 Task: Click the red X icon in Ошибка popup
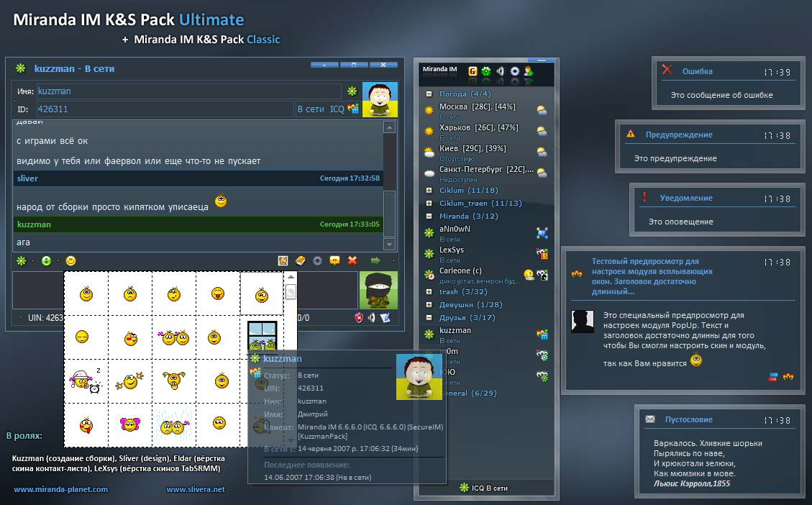pos(667,70)
